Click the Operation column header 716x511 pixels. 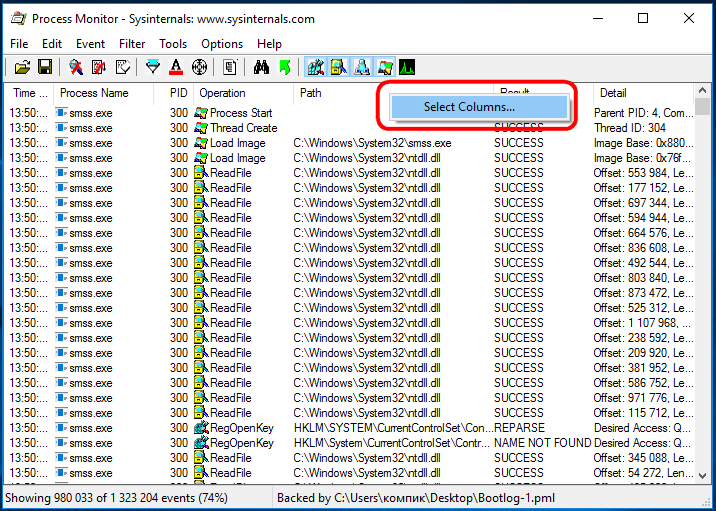[x=243, y=93]
